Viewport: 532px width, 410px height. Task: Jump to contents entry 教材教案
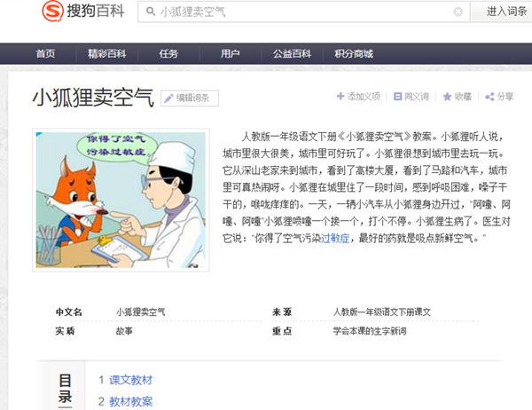click(130, 401)
